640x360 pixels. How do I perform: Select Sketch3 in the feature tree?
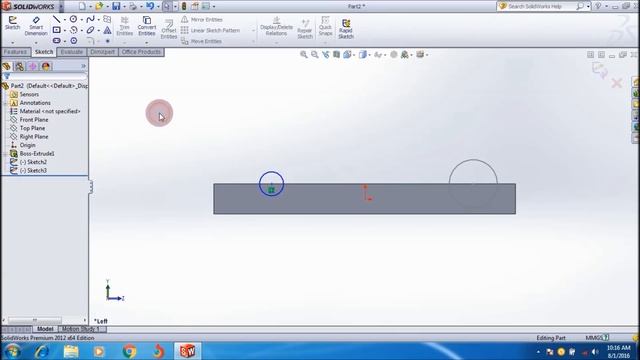pyautogui.click(x=33, y=171)
